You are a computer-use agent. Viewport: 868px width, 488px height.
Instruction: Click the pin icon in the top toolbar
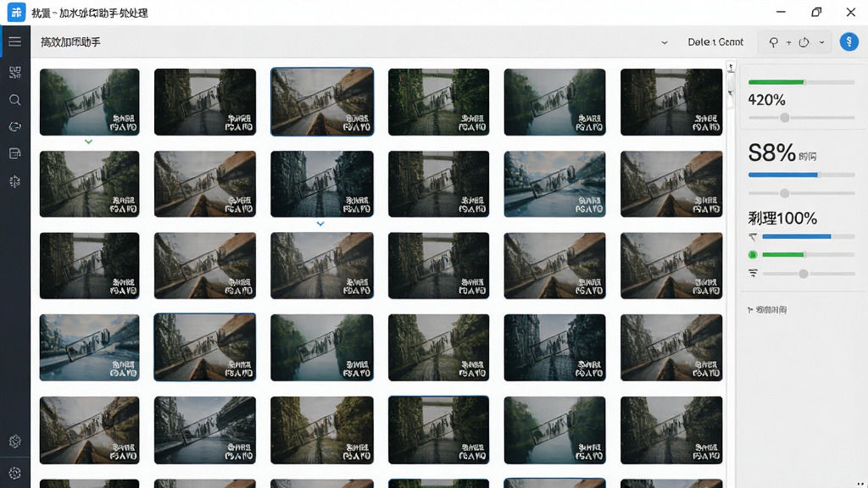point(773,42)
